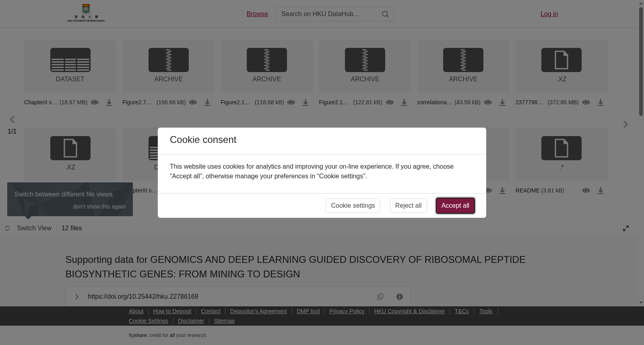Dismiss tooltip with don't show this again
The image size is (644, 345).
click(x=99, y=207)
